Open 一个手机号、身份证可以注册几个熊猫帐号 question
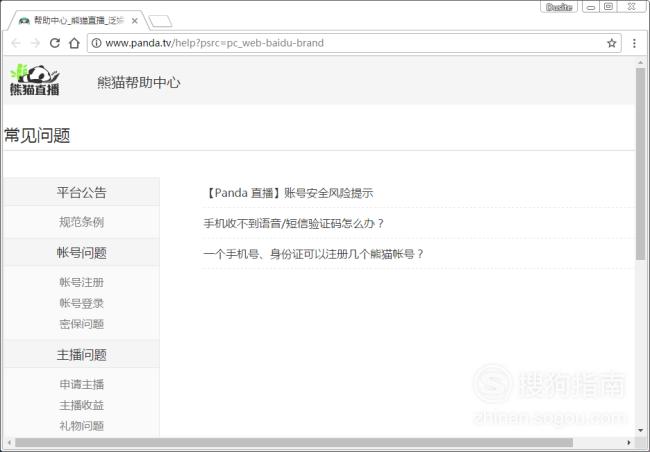The image size is (650, 452). (x=314, y=254)
